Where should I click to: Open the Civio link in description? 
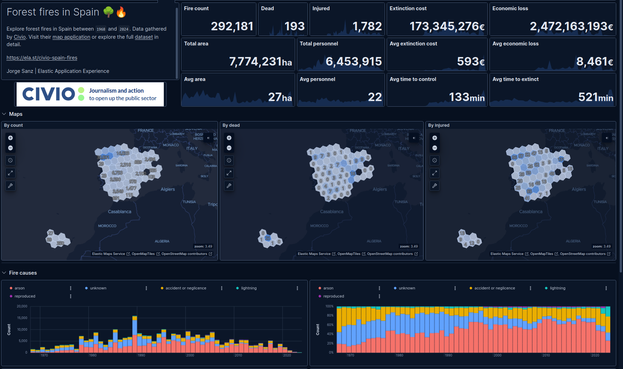pyautogui.click(x=19, y=37)
